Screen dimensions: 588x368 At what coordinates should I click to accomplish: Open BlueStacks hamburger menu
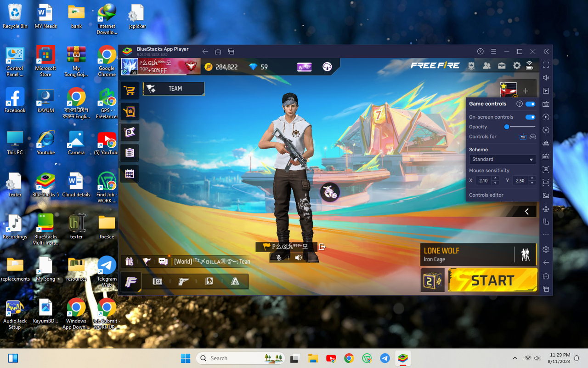click(x=493, y=52)
